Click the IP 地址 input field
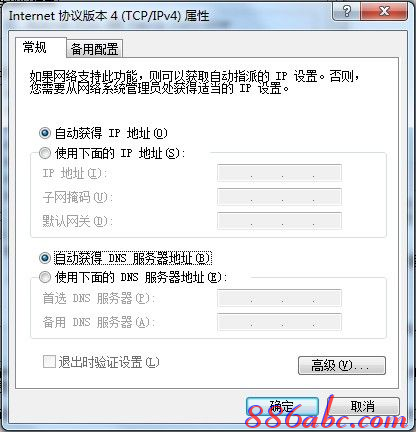The height and width of the screenshot is (432, 416). point(279,173)
